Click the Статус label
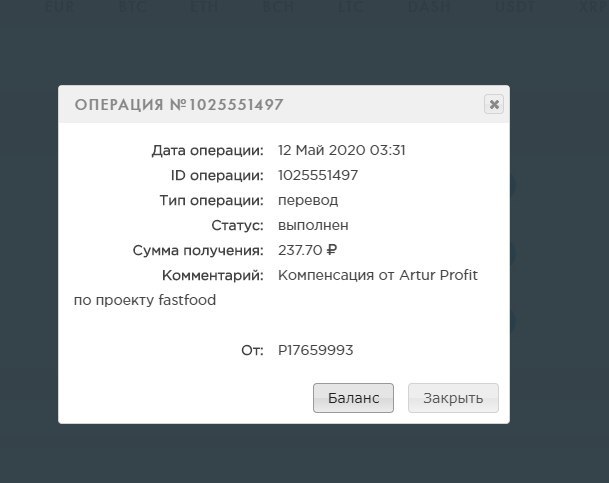609x483 pixels. click(237, 226)
